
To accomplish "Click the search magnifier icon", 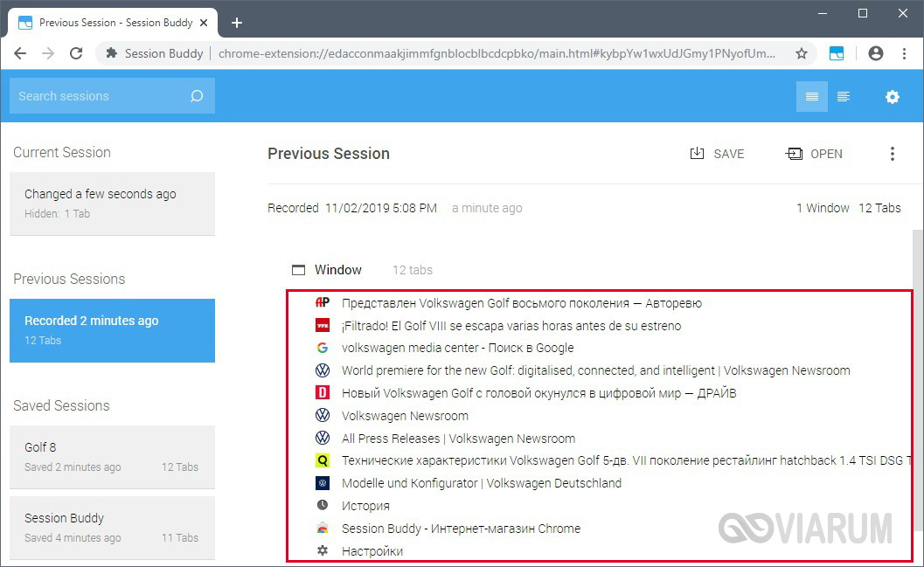I will pos(197,96).
